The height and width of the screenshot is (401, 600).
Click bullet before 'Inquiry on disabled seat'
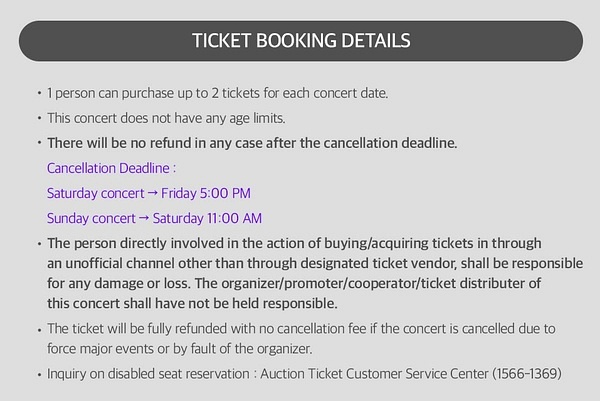coord(39,374)
